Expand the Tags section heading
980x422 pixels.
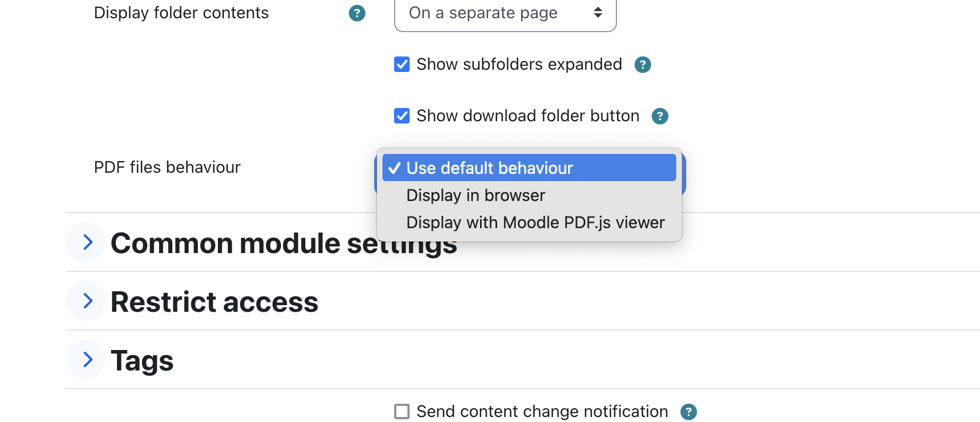pos(142,361)
